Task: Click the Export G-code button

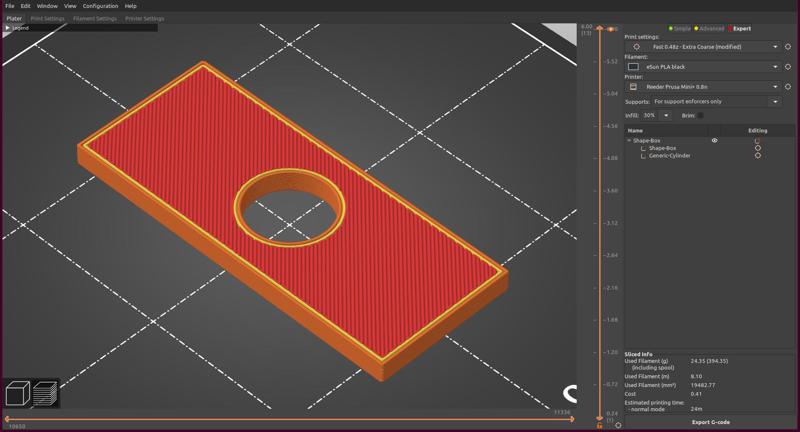Action: coord(710,422)
